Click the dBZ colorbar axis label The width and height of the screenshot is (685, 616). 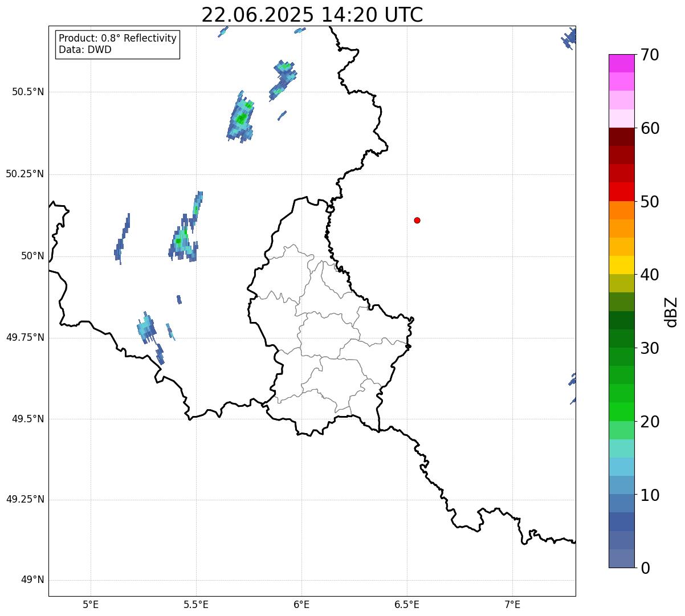[x=671, y=311]
